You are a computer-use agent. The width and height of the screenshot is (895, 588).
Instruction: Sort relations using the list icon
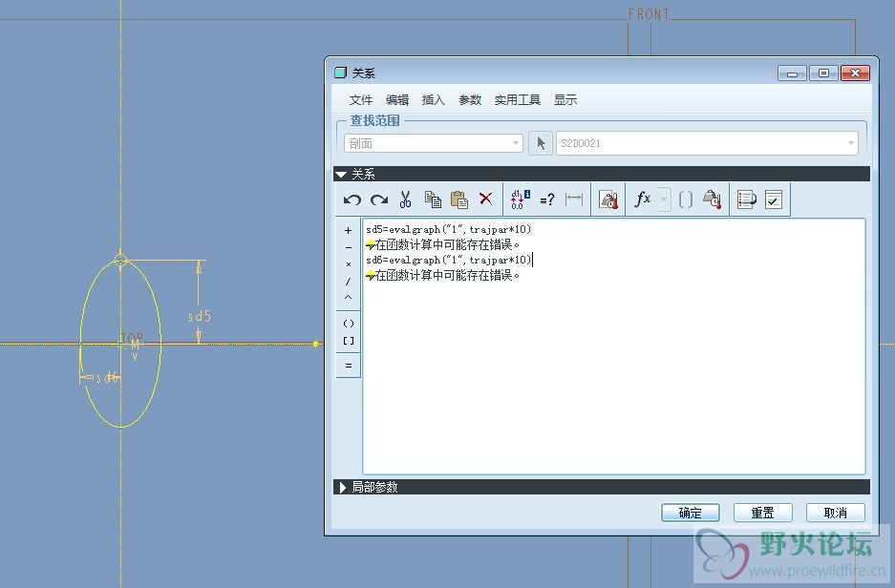coord(747,199)
